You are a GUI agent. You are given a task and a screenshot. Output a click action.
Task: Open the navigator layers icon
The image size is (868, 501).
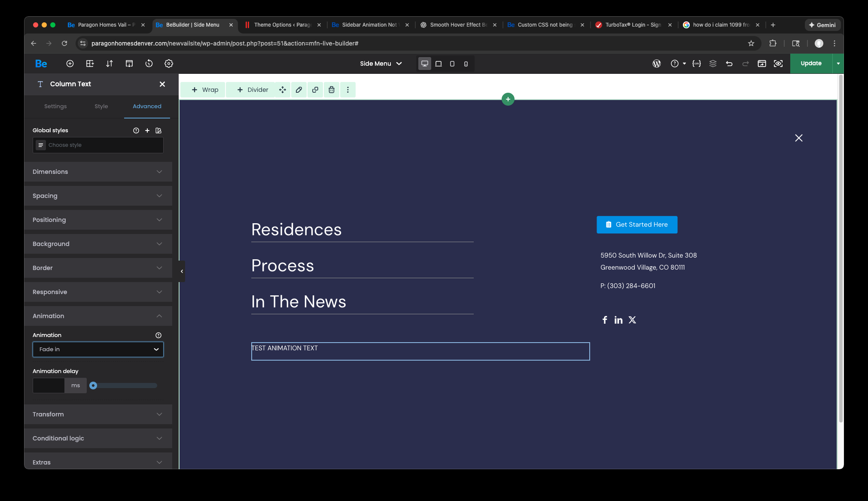(x=713, y=64)
